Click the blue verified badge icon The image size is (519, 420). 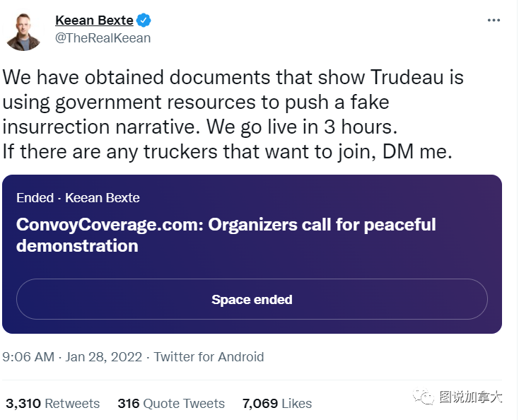click(144, 21)
